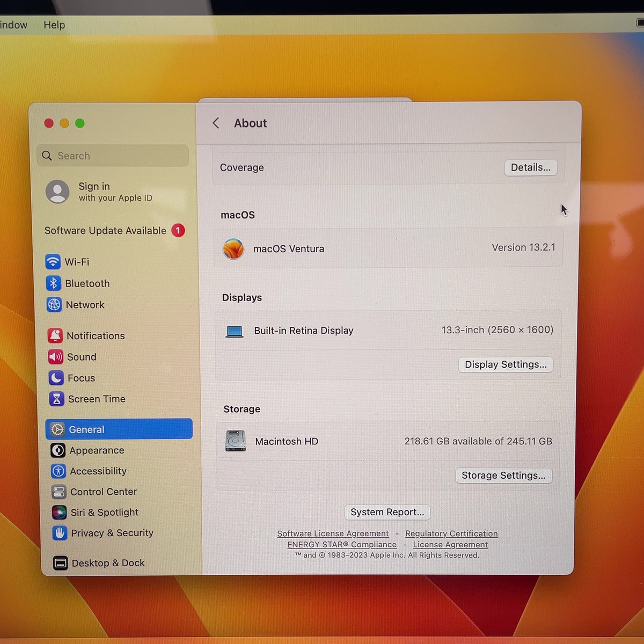Open ENERGY STAR Compliance link
The image size is (644, 644).
point(342,544)
